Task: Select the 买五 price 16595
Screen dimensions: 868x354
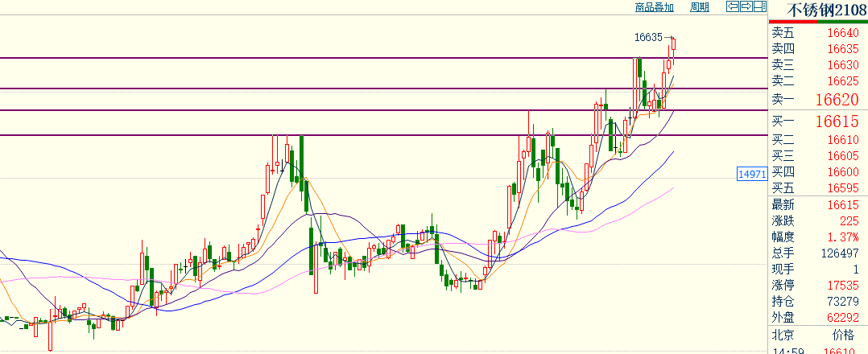Action: [x=843, y=188]
